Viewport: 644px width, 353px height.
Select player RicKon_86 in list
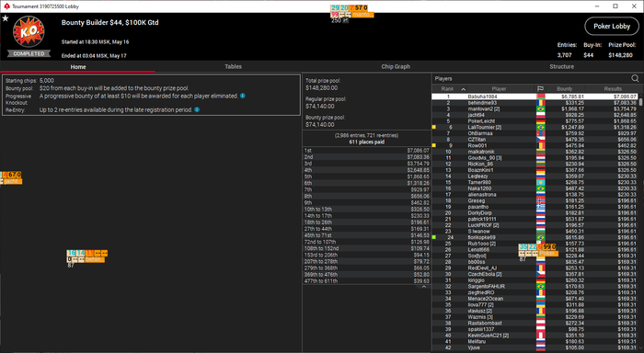(535, 164)
